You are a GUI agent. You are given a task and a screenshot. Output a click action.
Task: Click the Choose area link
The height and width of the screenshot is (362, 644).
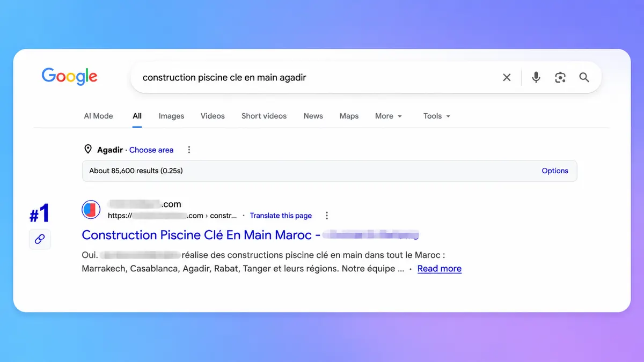point(151,150)
